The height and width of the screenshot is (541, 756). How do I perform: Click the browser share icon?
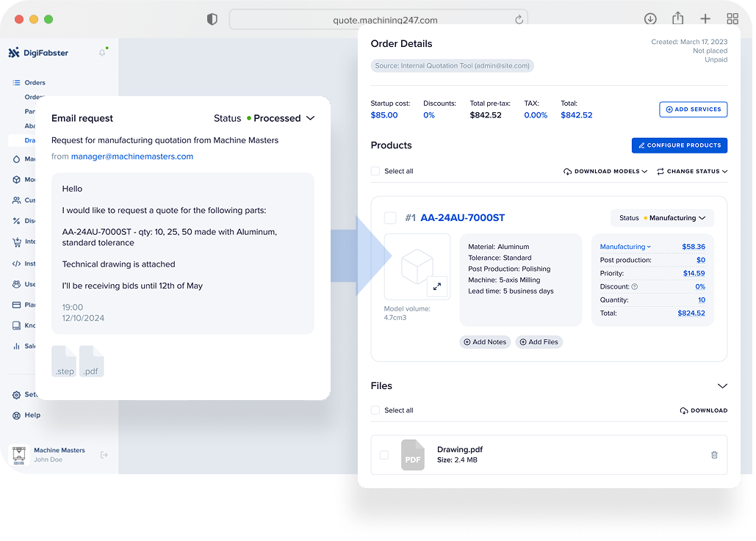click(678, 18)
